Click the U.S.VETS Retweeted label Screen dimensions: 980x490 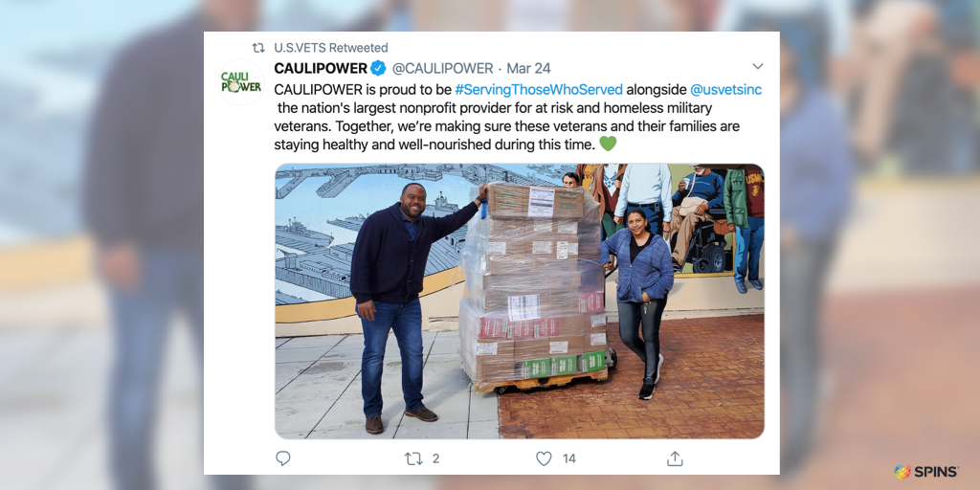[331, 48]
